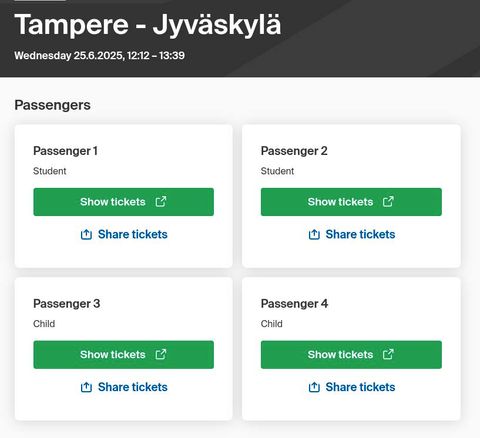480x438 pixels.
Task: Click share icon under Passenger 2
Action: tap(314, 234)
